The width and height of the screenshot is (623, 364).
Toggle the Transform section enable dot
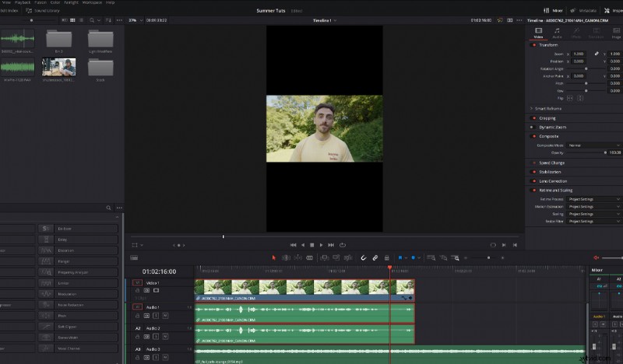click(x=533, y=45)
